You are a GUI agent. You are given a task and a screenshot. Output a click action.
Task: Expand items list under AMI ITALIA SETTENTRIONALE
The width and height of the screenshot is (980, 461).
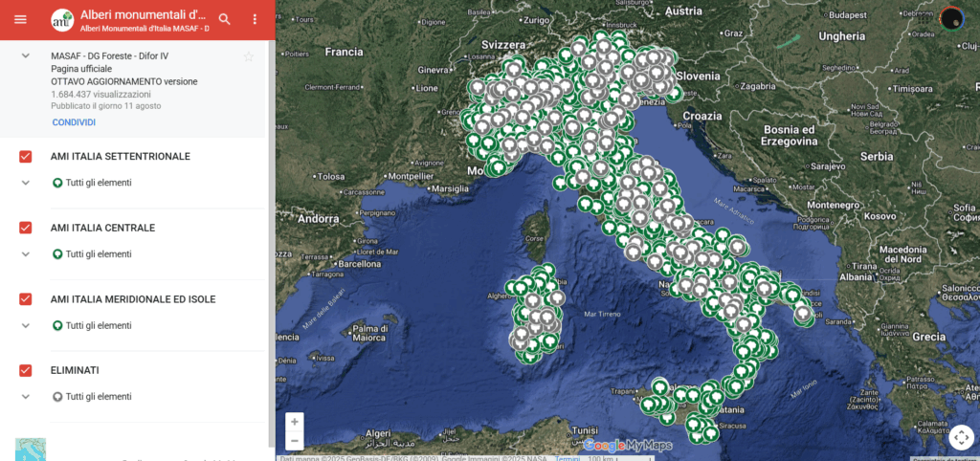coord(26,183)
